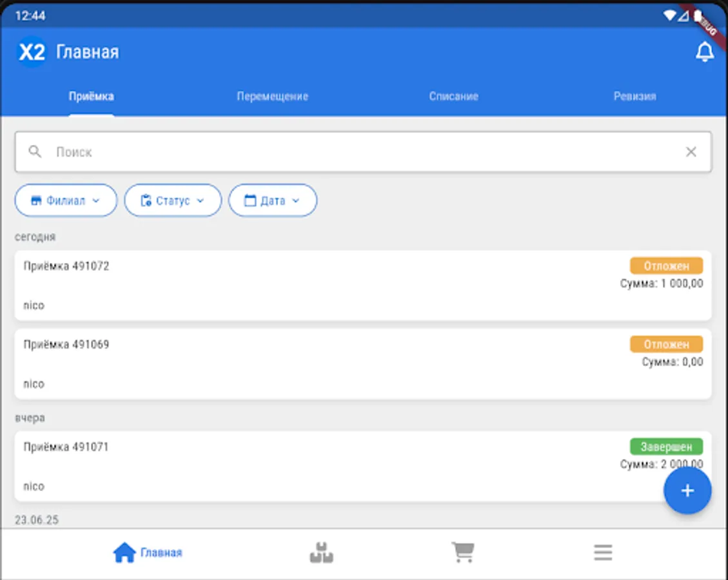This screenshot has width=728, height=580.
Task: Clear search with the X icon
Action: pos(691,151)
